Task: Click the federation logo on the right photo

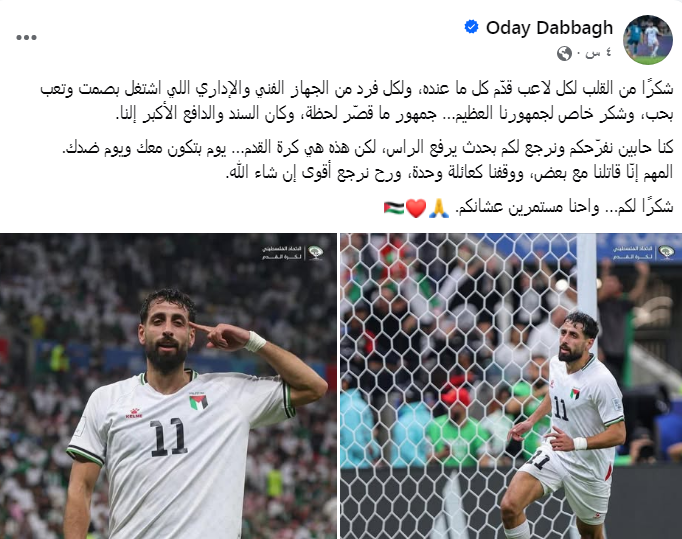Action: click(644, 253)
